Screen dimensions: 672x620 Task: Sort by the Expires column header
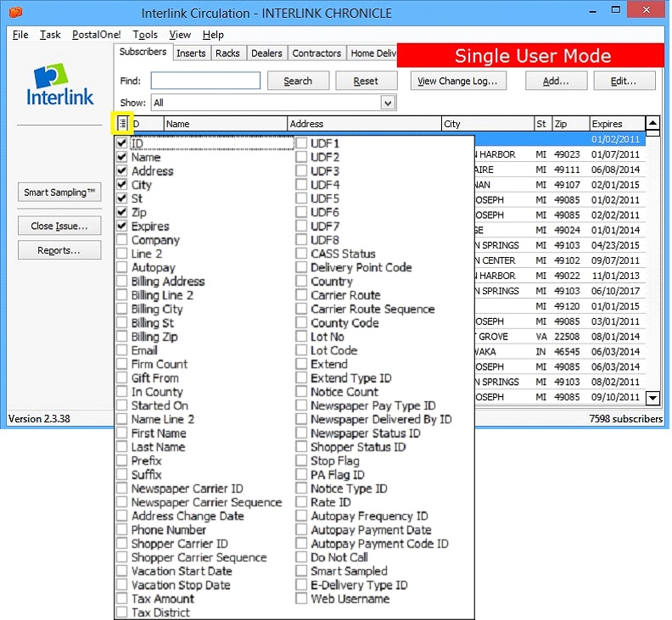pos(617,124)
